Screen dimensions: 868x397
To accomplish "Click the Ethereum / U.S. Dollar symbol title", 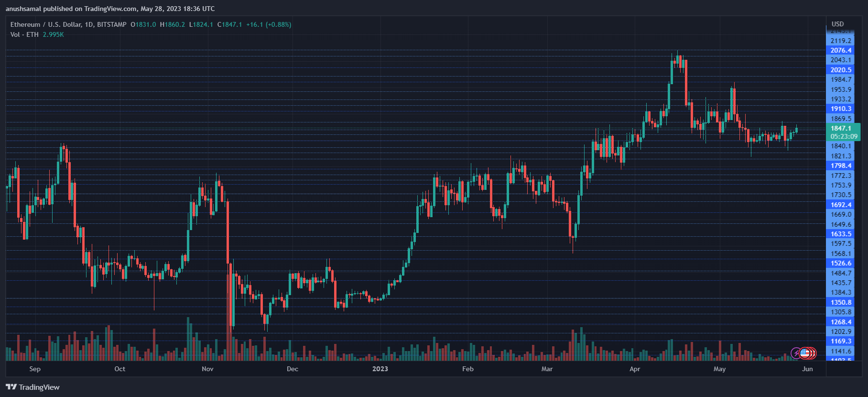I will [x=68, y=24].
